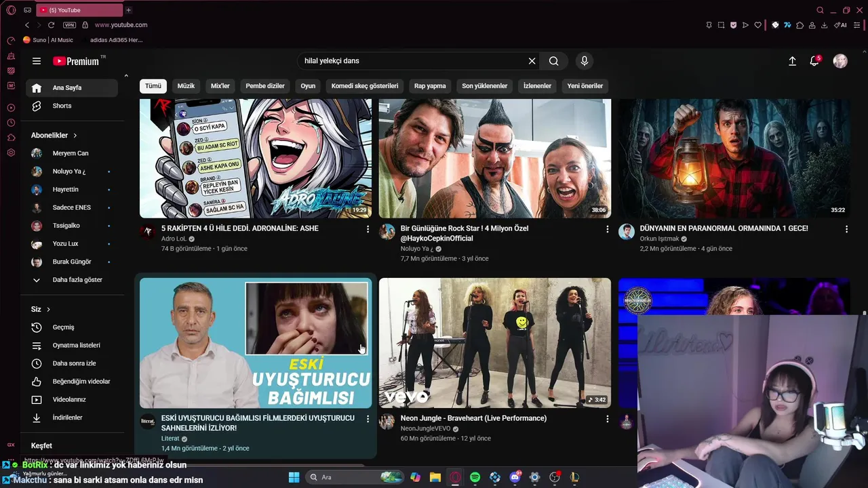Open Meryem Can subscription channel
The width and height of the screenshot is (868, 488).
72,153
